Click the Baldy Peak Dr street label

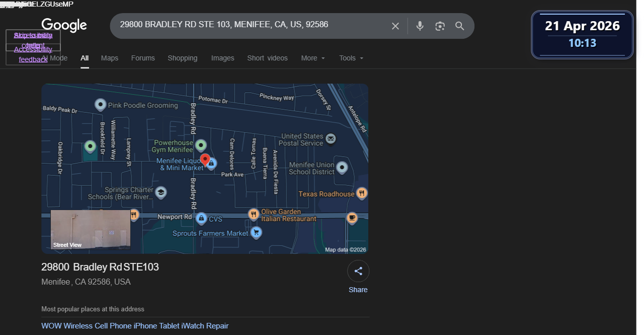(60, 109)
